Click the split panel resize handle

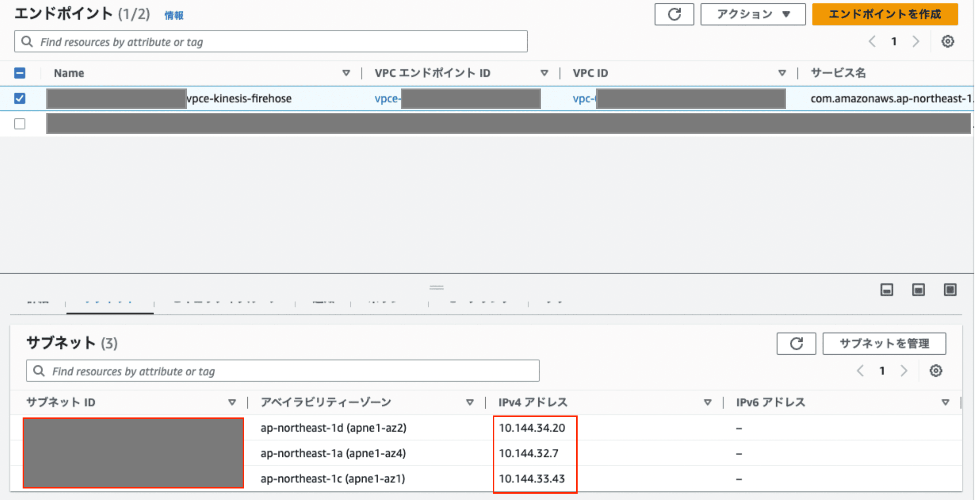tap(436, 287)
